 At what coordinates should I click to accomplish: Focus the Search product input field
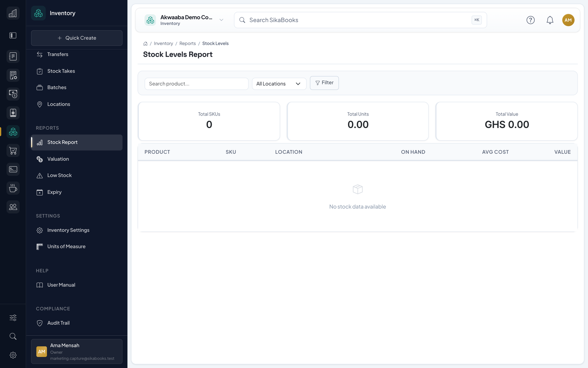click(196, 84)
